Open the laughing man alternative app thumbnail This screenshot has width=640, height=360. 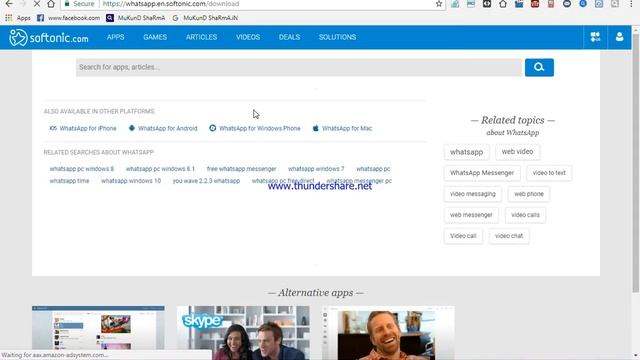point(388,333)
